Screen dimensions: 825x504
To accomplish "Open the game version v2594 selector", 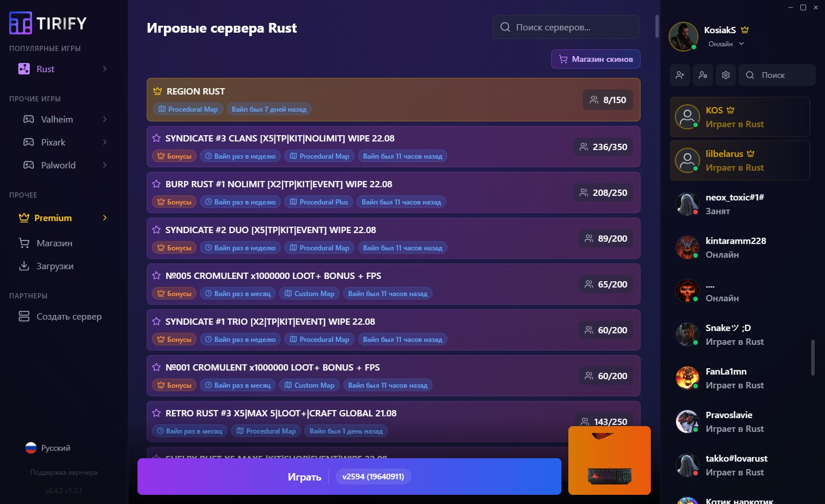I will click(x=374, y=477).
